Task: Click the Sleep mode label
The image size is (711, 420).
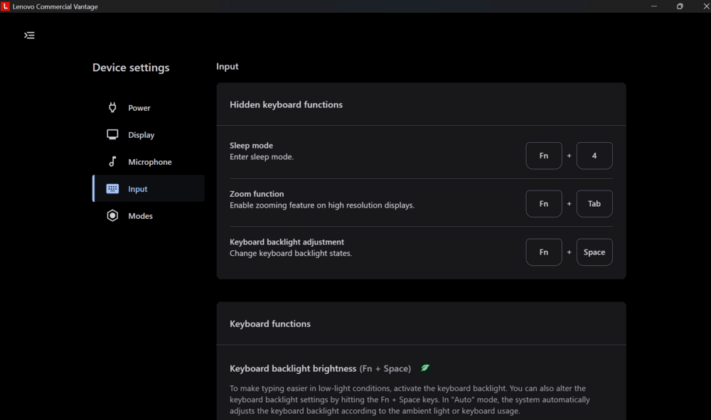Action: coord(251,146)
